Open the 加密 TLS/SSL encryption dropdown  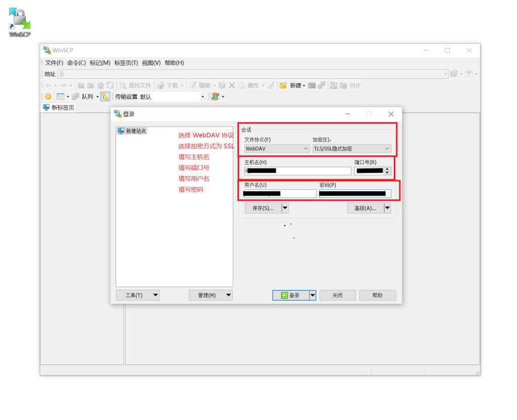tap(351, 148)
